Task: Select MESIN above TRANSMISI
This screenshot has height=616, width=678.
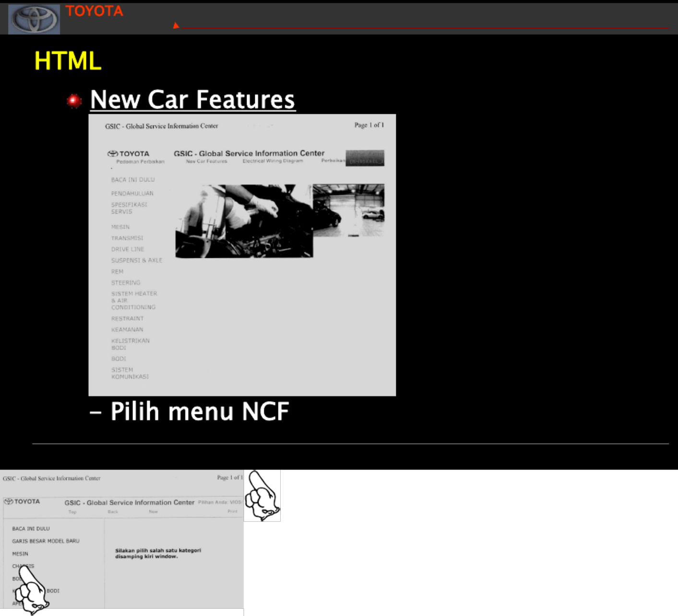Action: pos(120,227)
